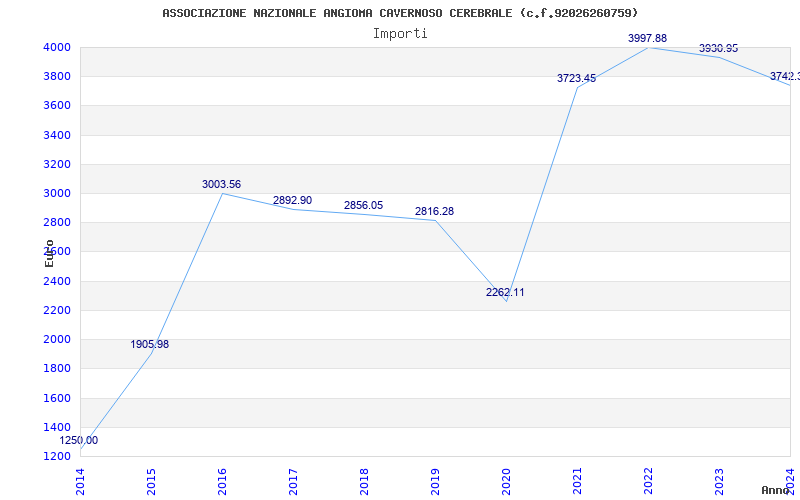Image resolution: width=800 pixels, height=500 pixels.
Task: Click the x-axis year 2023
Action: coord(719,482)
